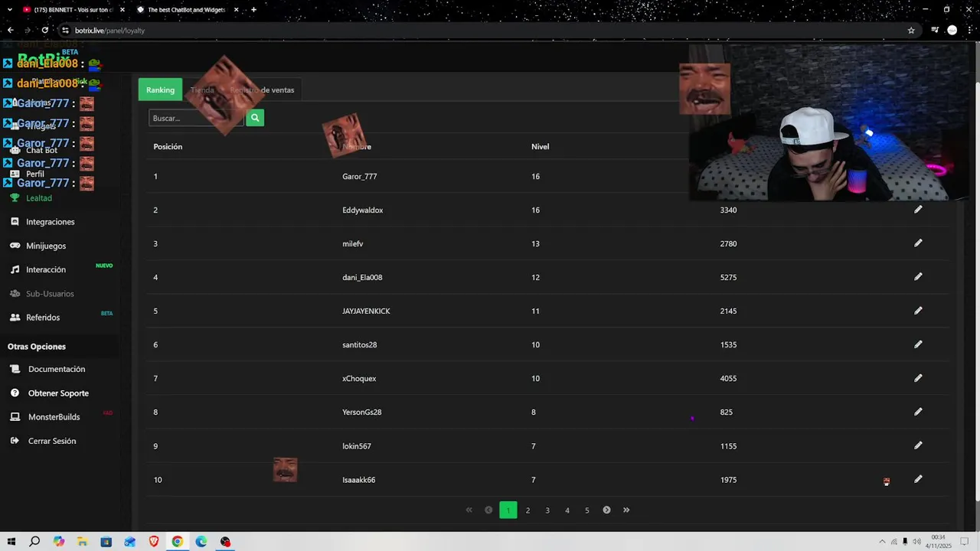The height and width of the screenshot is (551, 980).
Task: Edit the Eddywaldox row with pencil icon
Action: pos(918,210)
